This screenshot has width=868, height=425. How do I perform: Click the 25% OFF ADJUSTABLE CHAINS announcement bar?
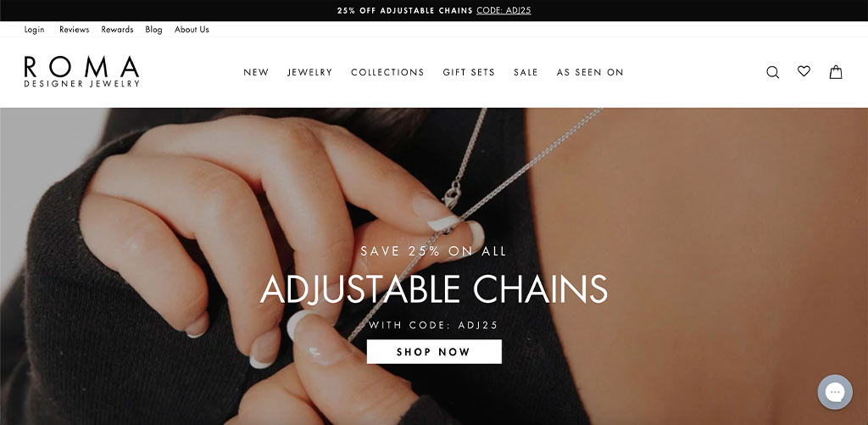[x=434, y=10]
